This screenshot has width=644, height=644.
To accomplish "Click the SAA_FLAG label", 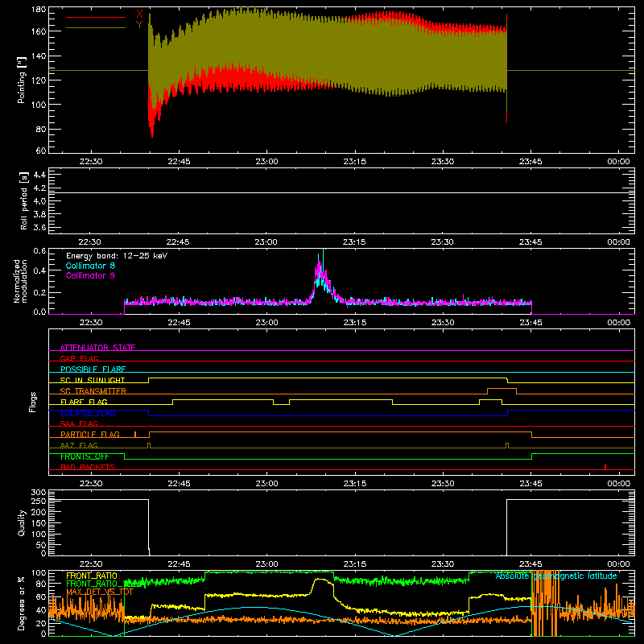I will (x=79, y=423).
